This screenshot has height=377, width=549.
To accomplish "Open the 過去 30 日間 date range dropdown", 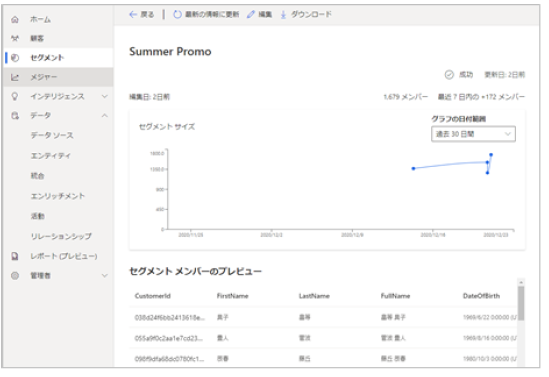I will 473,134.
